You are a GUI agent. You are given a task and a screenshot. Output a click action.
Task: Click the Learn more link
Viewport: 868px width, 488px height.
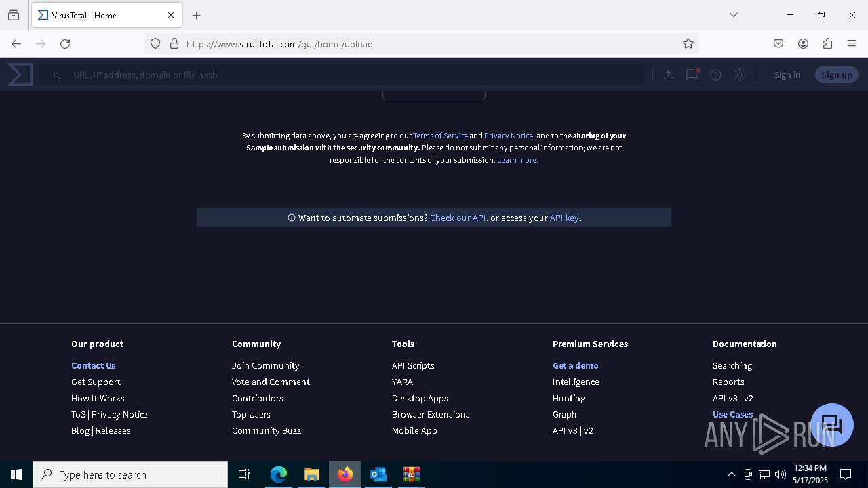point(517,160)
